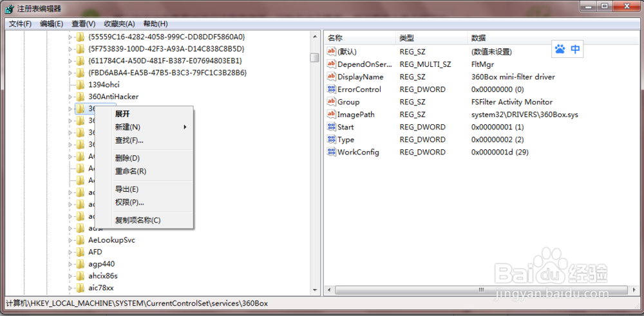Viewport: 644px width, 316px height.
Task: Open the 帮助(H) menu
Action: [155, 24]
